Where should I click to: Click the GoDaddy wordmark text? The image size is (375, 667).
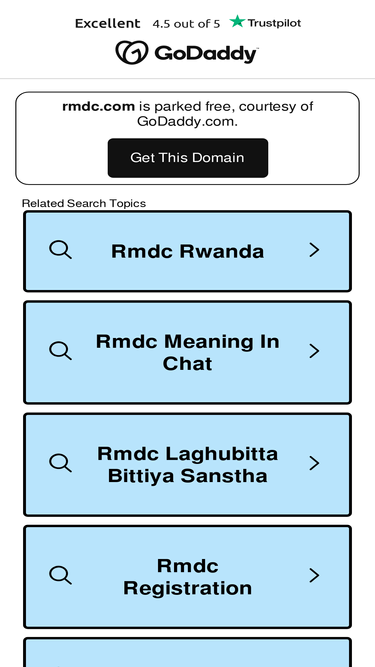coord(206,54)
